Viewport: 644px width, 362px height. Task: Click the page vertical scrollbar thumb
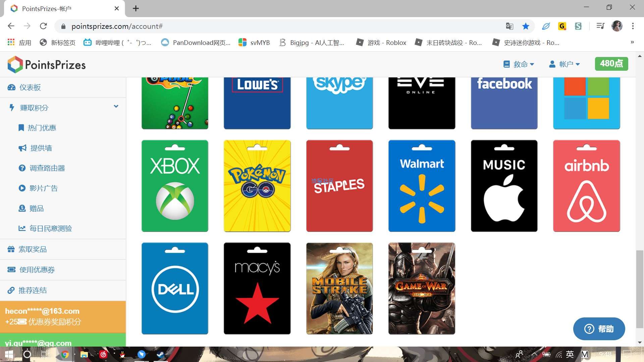640,289
